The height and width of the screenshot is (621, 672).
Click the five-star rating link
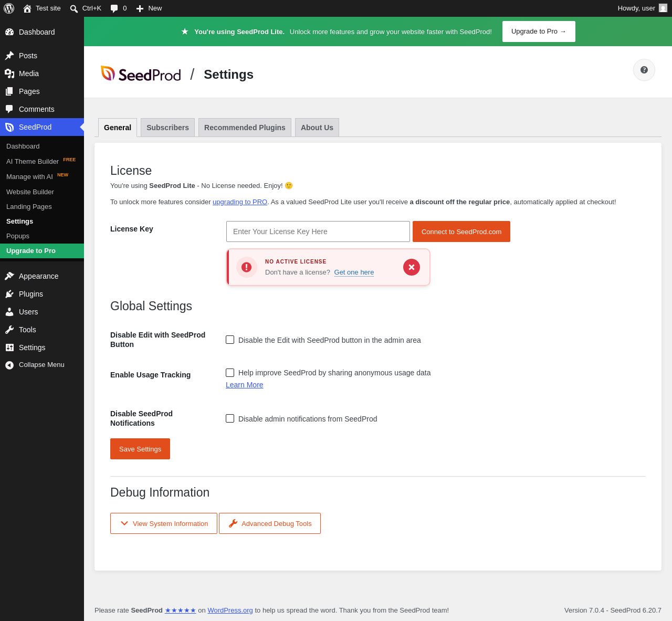181,611
